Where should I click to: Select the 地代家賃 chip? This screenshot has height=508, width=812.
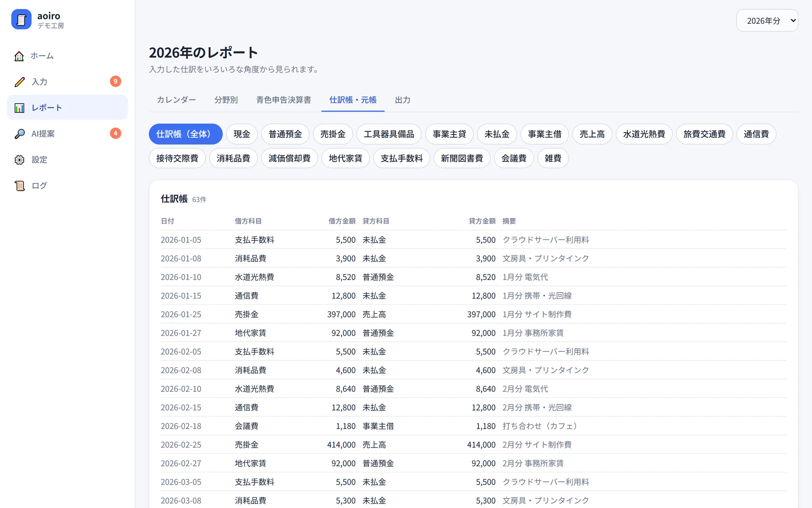[345, 158]
